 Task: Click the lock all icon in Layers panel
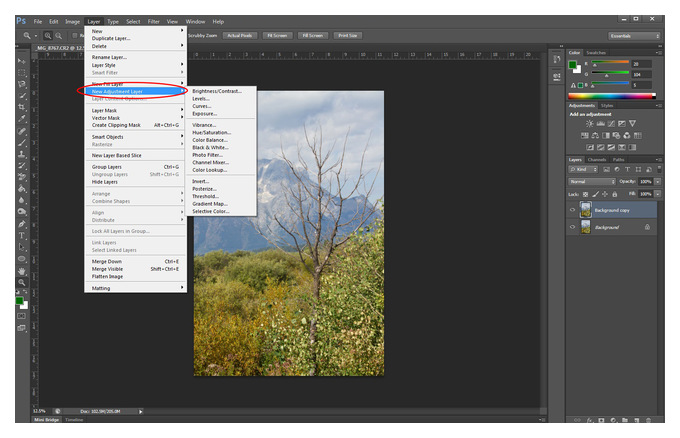[x=615, y=194]
